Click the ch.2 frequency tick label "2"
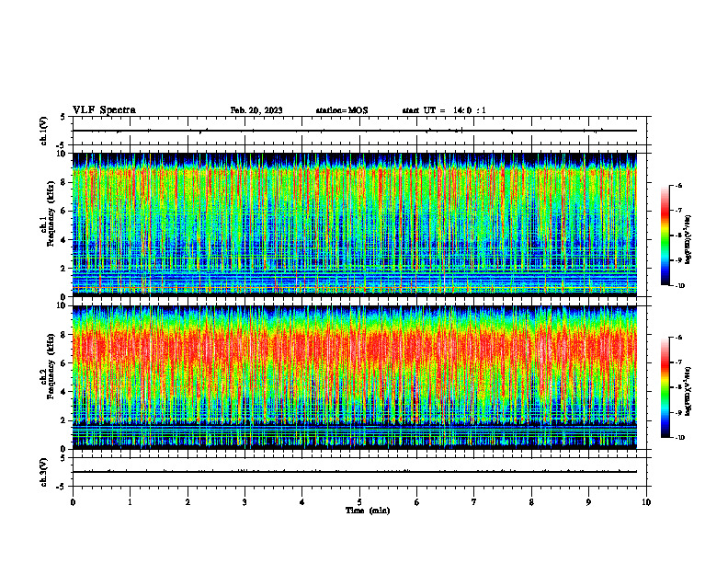The height and width of the screenshot is (563, 728). click(64, 420)
